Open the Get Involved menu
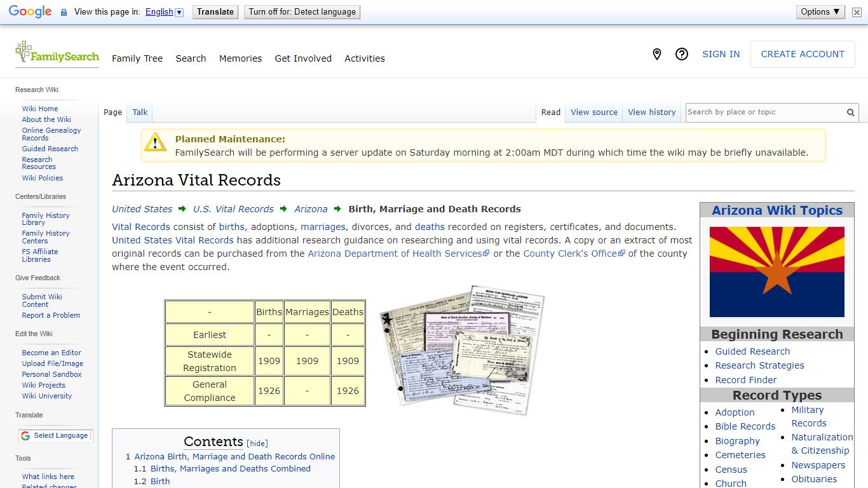The height and width of the screenshot is (488, 868). click(x=303, y=58)
